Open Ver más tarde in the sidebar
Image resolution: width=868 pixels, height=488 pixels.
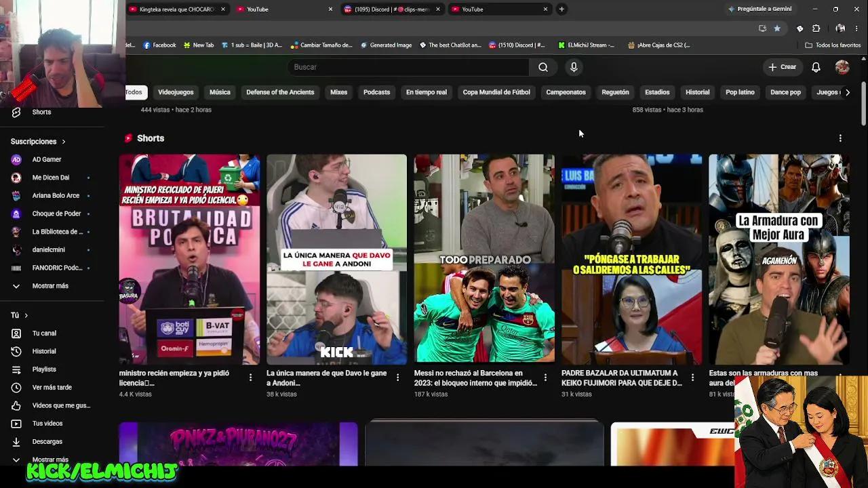[52, 388]
